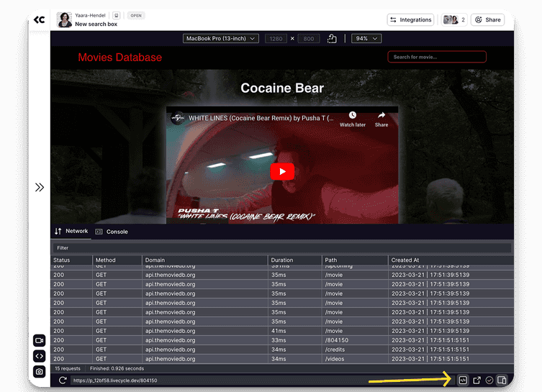Select the /credits request row
542x392 pixels.
(x=282, y=350)
